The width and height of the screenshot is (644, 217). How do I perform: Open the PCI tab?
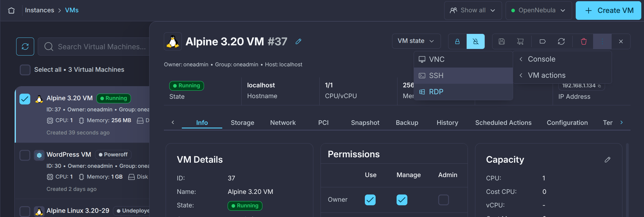tap(323, 123)
